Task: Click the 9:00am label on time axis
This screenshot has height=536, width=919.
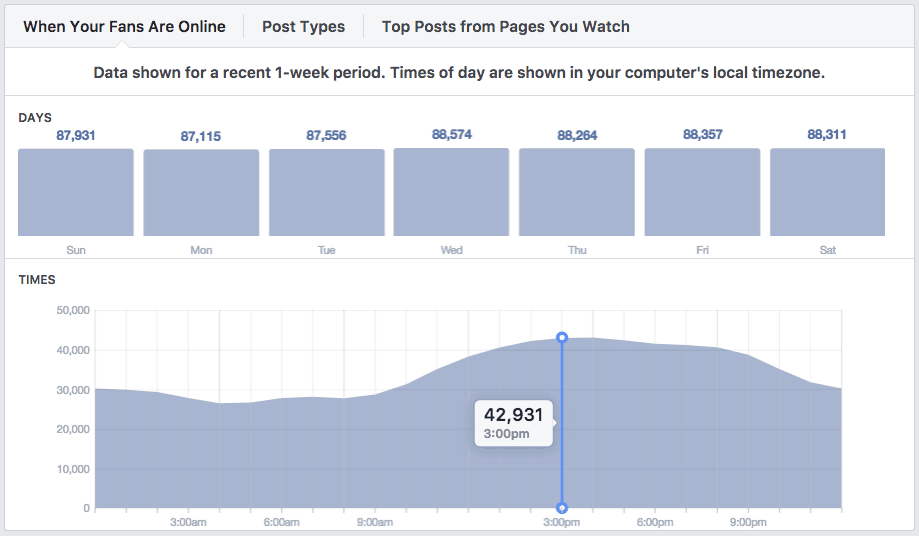Action: click(375, 522)
